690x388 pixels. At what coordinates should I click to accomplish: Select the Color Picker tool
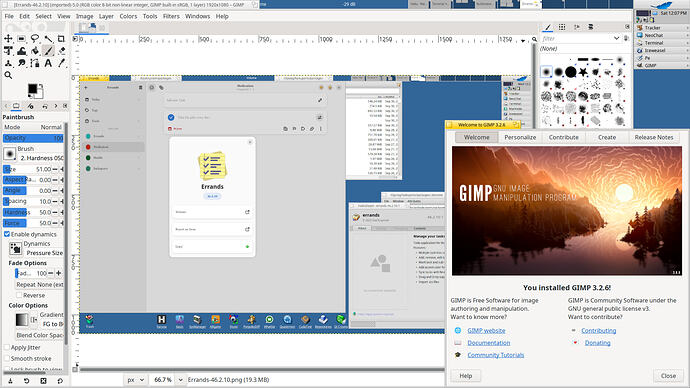click(x=62, y=63)
